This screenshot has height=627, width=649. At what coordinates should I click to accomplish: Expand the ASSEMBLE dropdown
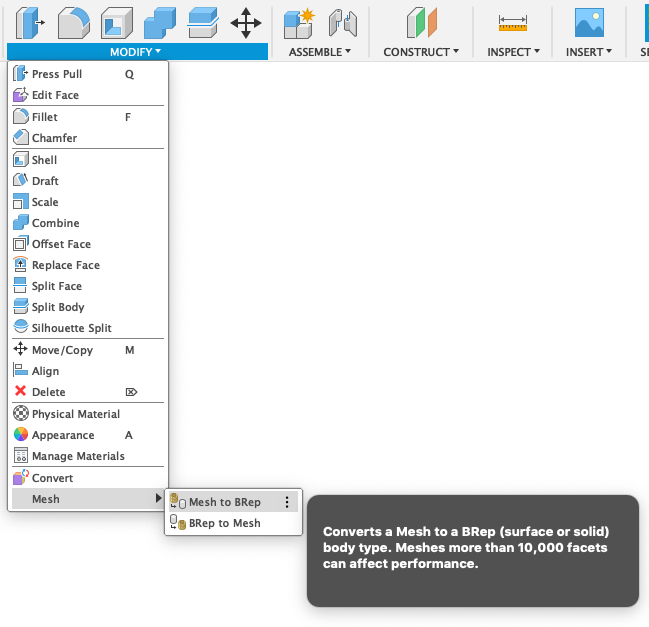tap(320, 52)
